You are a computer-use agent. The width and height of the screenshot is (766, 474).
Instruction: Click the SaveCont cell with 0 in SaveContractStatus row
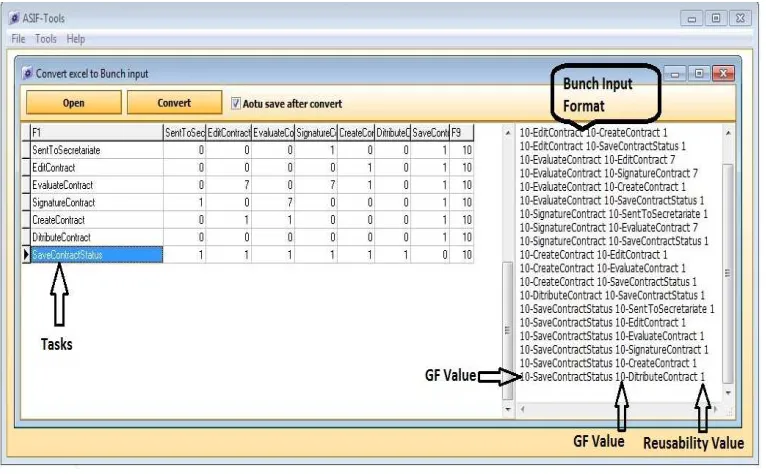pos(430,255)
